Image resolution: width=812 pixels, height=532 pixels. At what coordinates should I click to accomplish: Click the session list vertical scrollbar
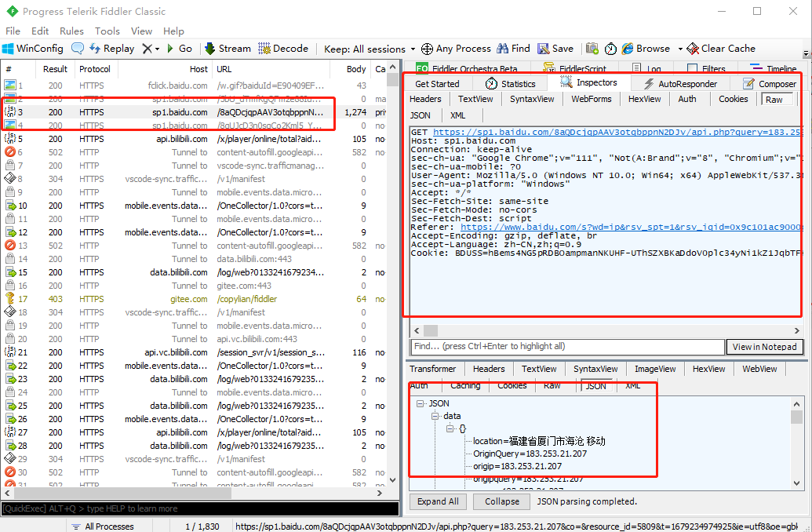pyautogui.click(x=392, y=274)
